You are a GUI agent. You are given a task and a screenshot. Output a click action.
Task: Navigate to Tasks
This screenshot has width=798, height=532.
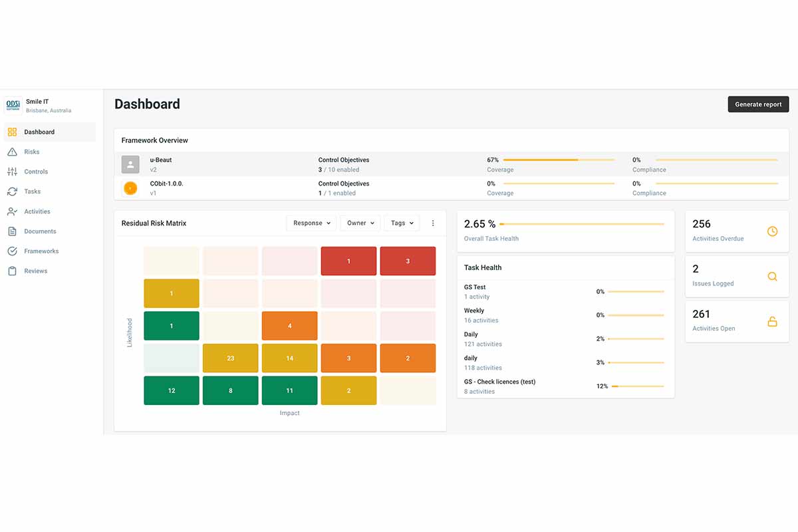50,192
